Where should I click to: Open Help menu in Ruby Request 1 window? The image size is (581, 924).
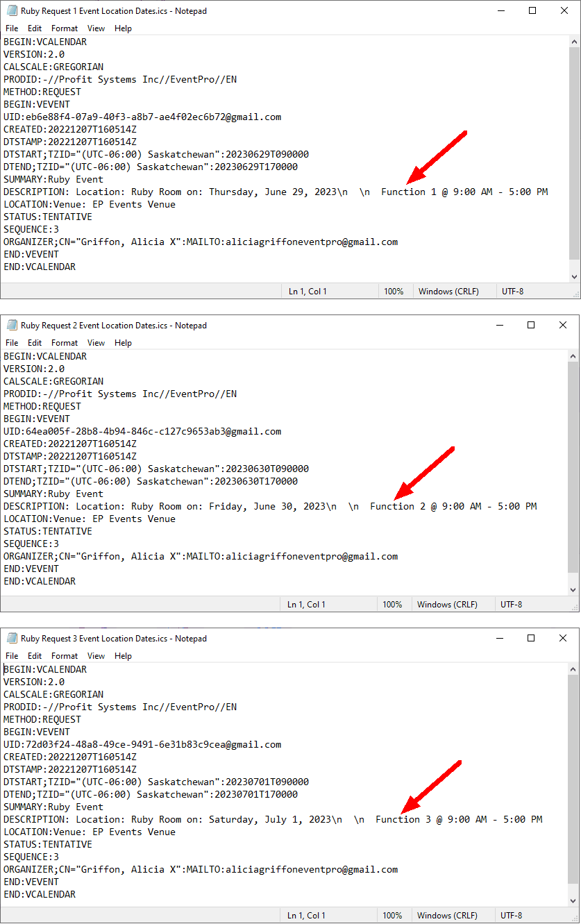click(x=124, y=28)
